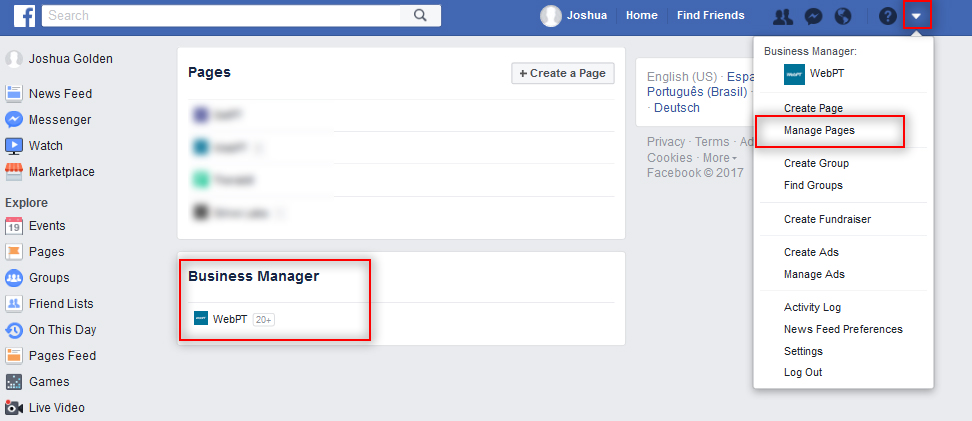Select Create Group menu item
This screenshot has height=421, width=972.
(x=816, y=163)
